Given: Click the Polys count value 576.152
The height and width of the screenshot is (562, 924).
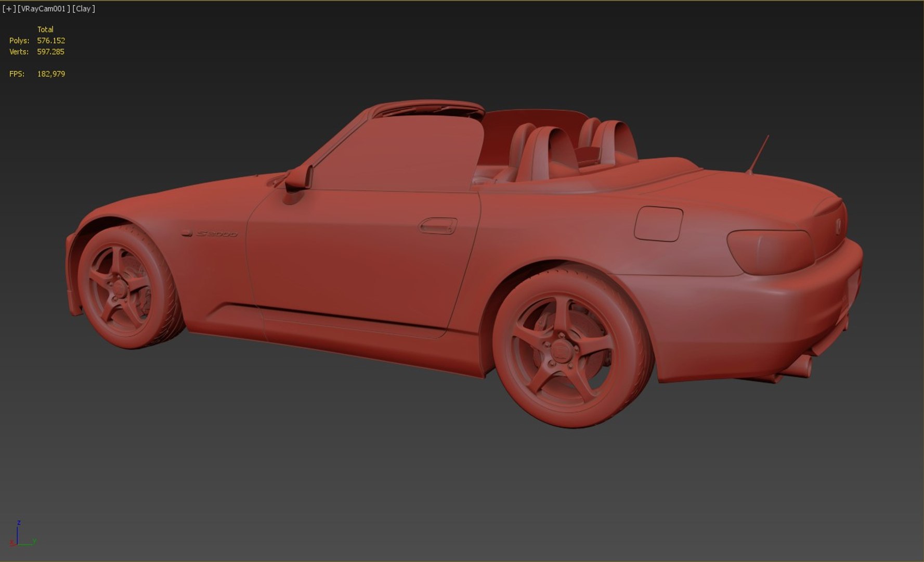Looking at the screenshot, I should (51, 41).
